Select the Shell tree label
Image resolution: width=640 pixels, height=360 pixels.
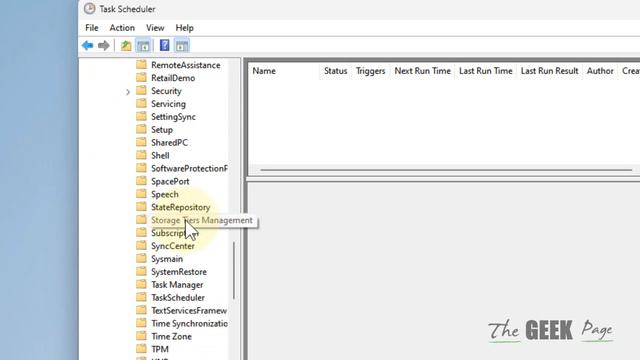[160, 156]
